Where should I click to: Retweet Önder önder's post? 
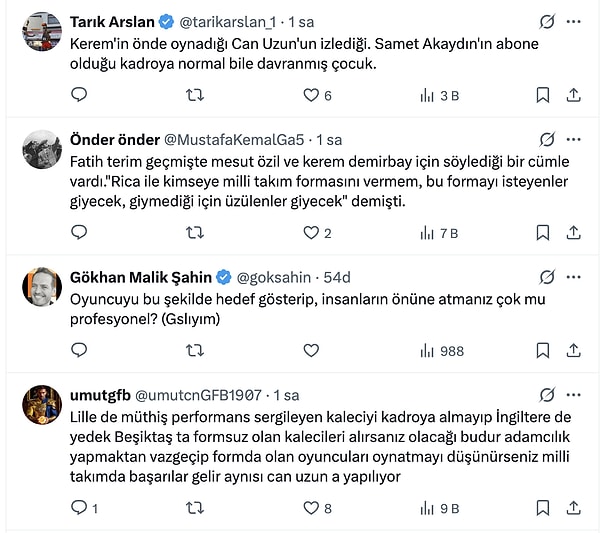tap(196, 233)
